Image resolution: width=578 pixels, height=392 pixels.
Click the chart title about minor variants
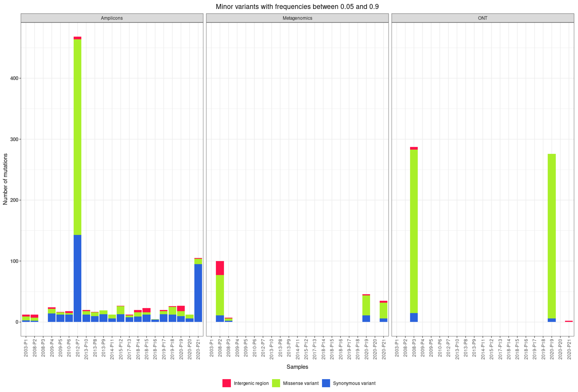pyautogui.click(x=297, y=7)
